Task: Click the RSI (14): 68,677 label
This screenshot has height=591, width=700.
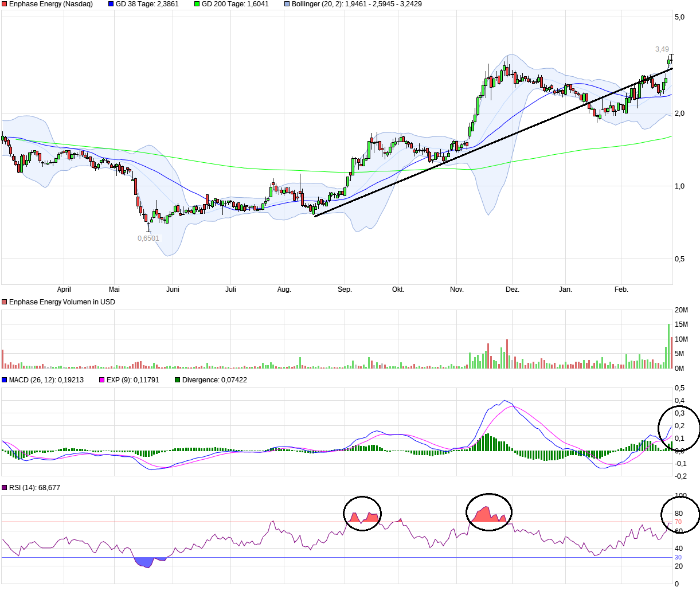Action: [x=34, y=488]
